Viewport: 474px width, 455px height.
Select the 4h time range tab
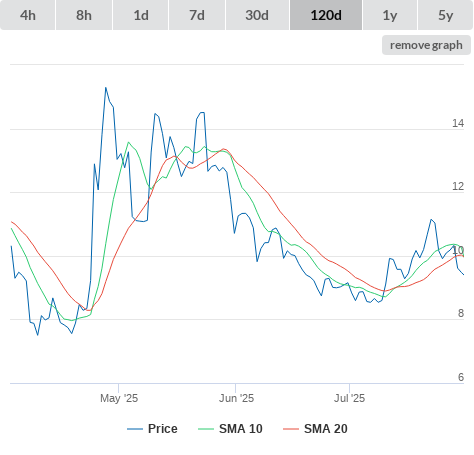27,15
